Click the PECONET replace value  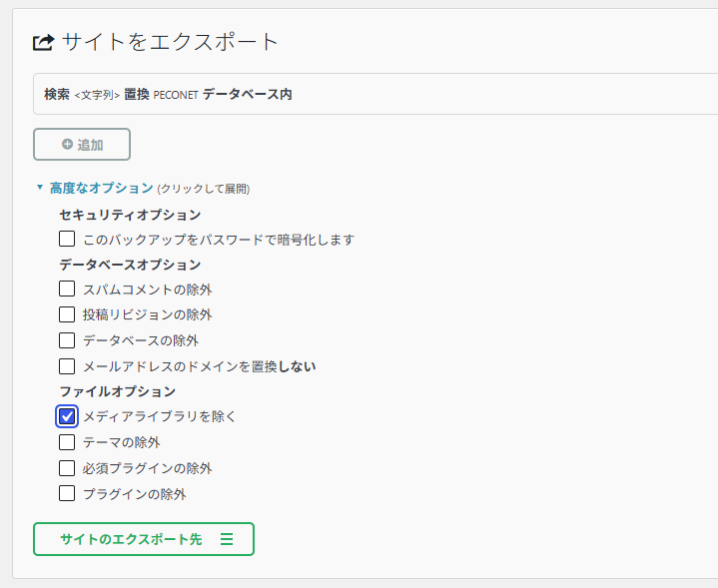[176, 95]
